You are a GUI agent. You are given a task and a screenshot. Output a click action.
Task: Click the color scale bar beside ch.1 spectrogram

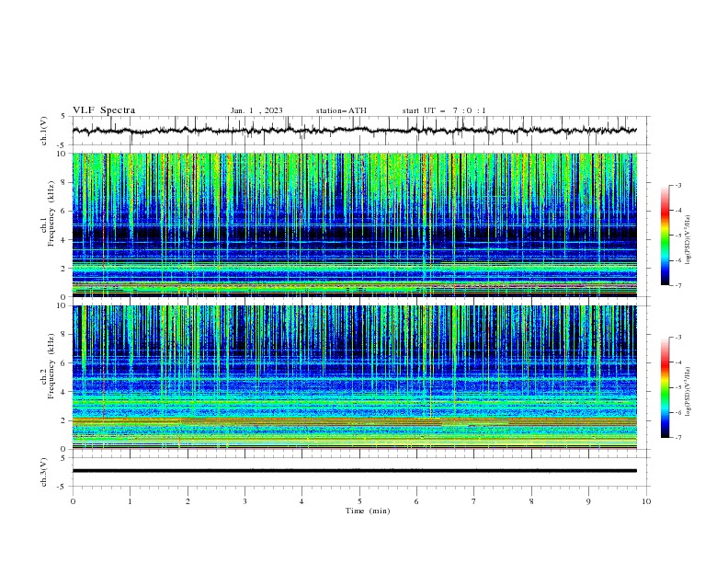(x=665, y=236)
